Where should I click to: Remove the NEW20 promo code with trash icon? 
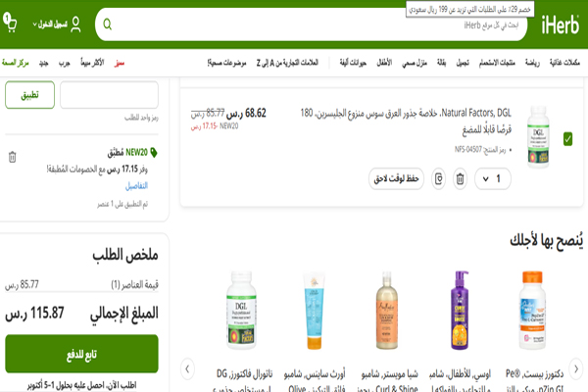coord(12,157)
